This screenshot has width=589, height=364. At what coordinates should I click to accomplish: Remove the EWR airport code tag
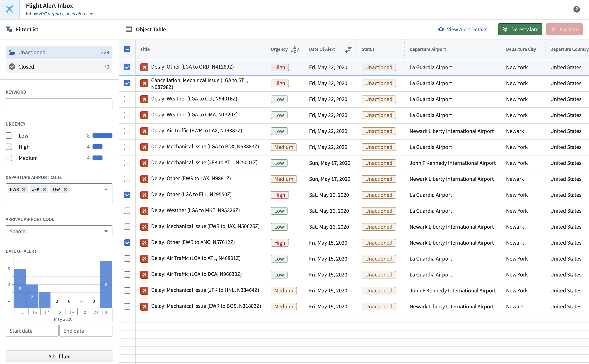coord(24,189)
